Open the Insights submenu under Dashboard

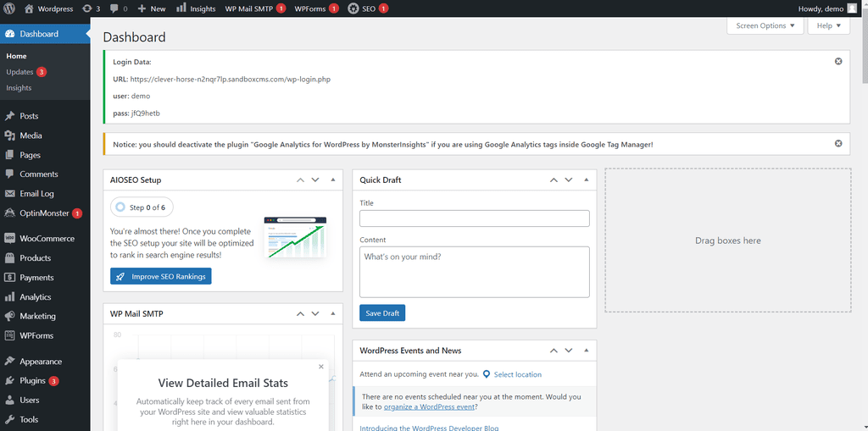pyautogui.click(x=19, y=88)
